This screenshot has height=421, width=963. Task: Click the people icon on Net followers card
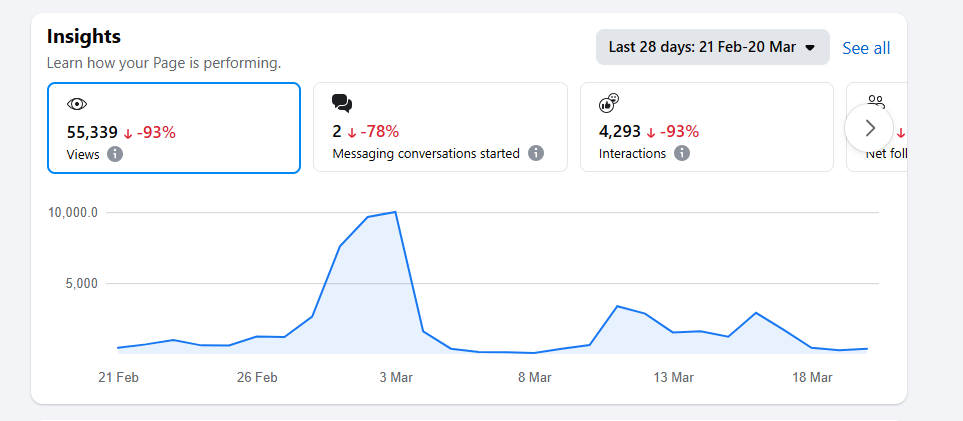877,101
